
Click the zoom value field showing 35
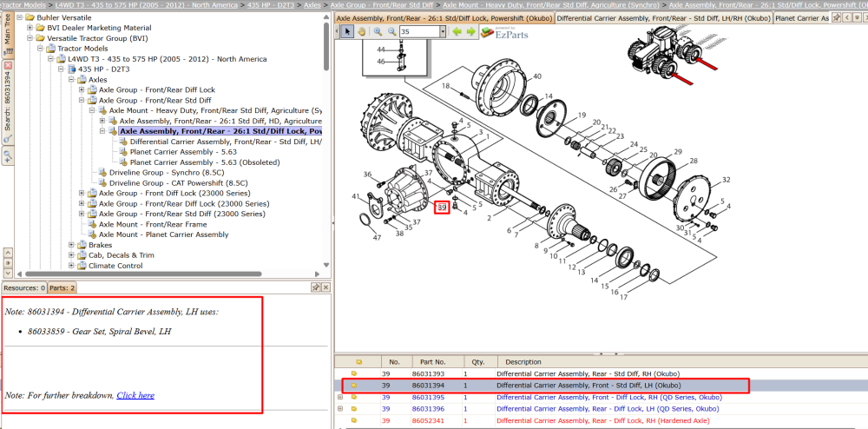pyautogui.click(x=419, y=32)
